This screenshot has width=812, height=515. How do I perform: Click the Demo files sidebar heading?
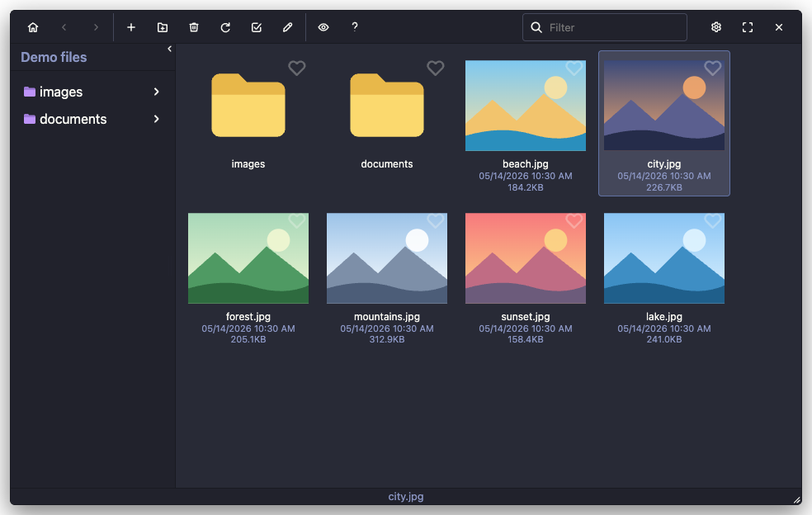pos(54,57)
